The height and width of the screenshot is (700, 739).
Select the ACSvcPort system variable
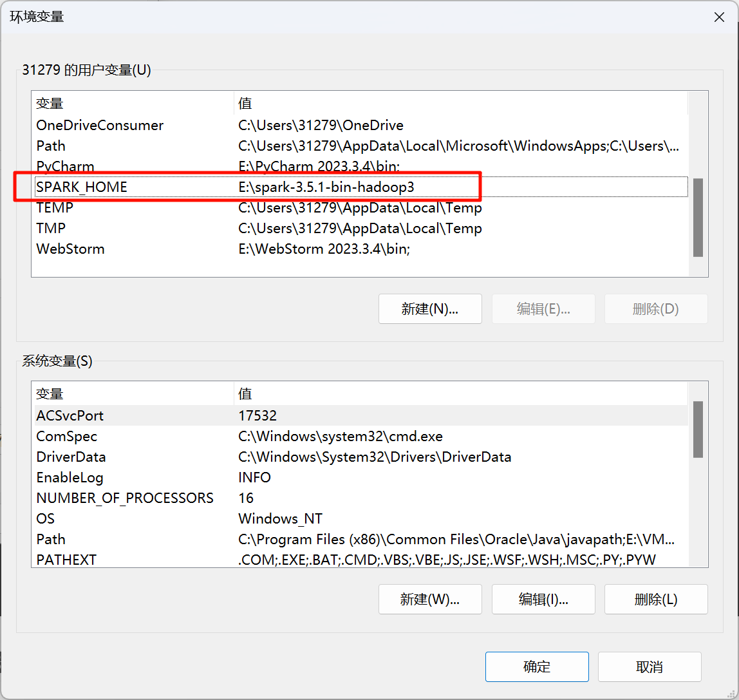click(x=70, y=415)
